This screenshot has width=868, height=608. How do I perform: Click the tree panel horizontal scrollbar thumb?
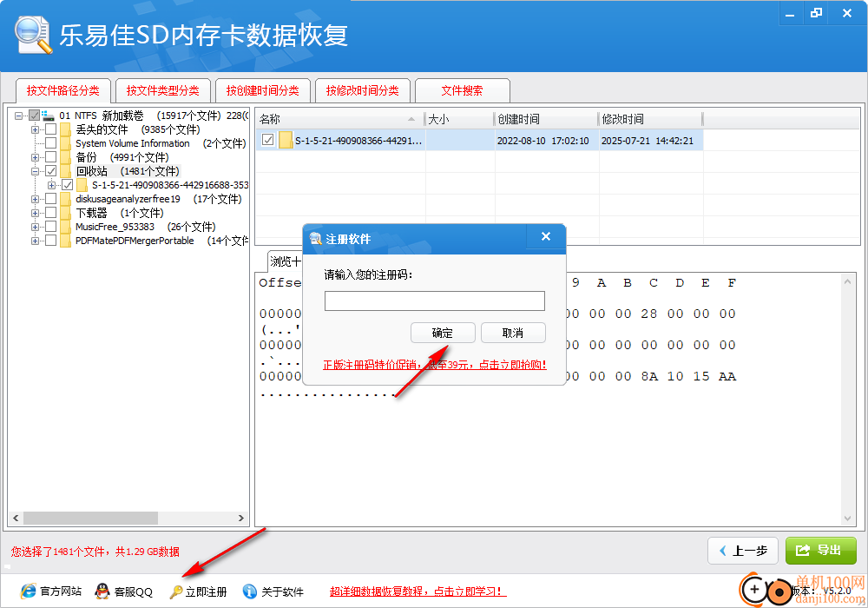tap(91, 519)
